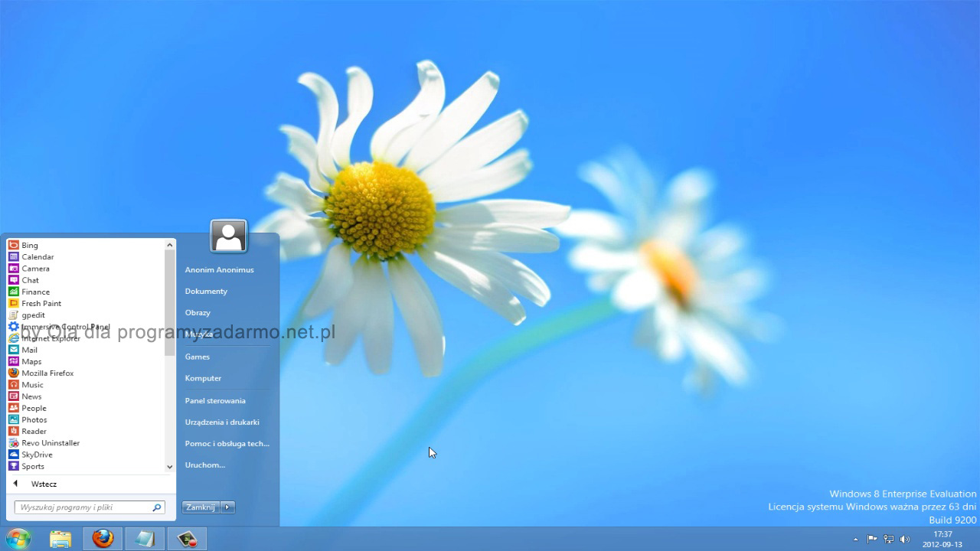The image size is (980, 551).
Task: Open Pomoc i obsługa technical help
Action: pyautogui.click(x=227, y=443)
